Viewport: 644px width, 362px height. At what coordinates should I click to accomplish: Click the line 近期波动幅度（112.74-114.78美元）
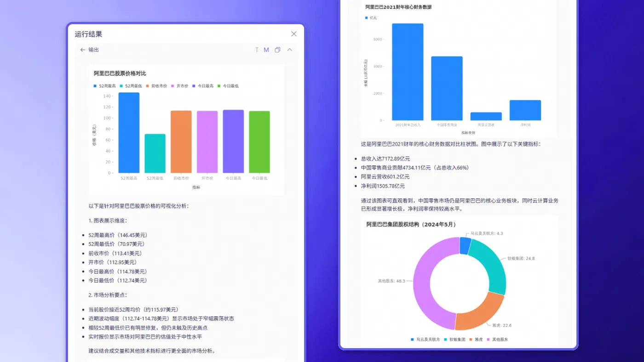pos(161,318)
